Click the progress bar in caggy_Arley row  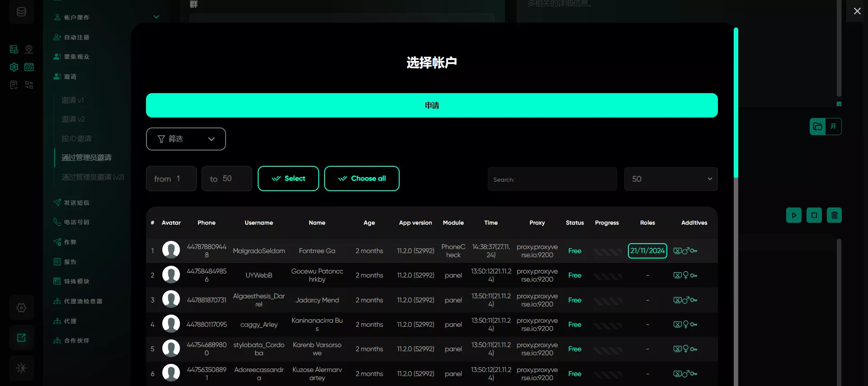(607, 325)
